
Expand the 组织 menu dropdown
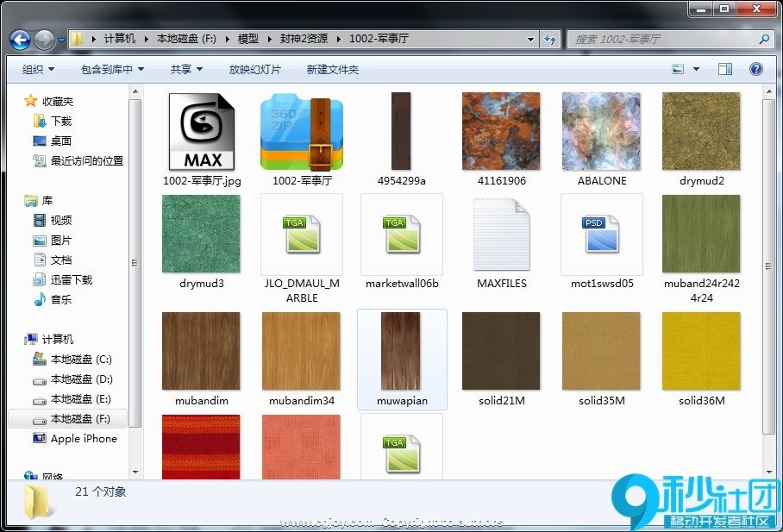tap(38, 69)
